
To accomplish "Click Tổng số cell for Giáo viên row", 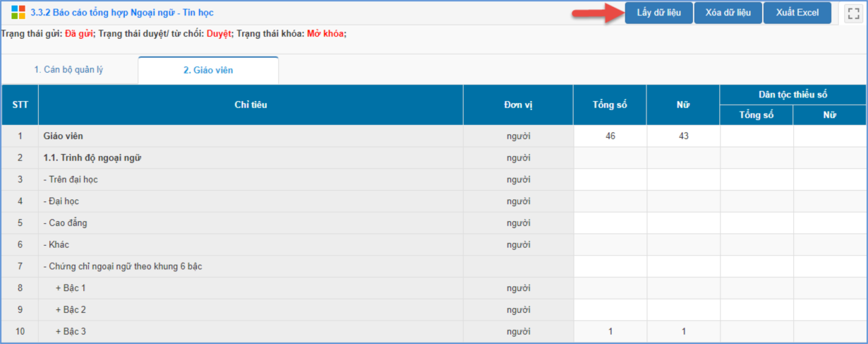I will pos(610,136).
